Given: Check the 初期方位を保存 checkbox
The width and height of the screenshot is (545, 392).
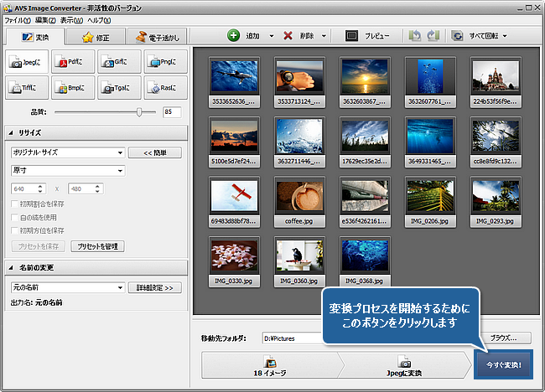Looking at the screenshot, I should (13, 230).
